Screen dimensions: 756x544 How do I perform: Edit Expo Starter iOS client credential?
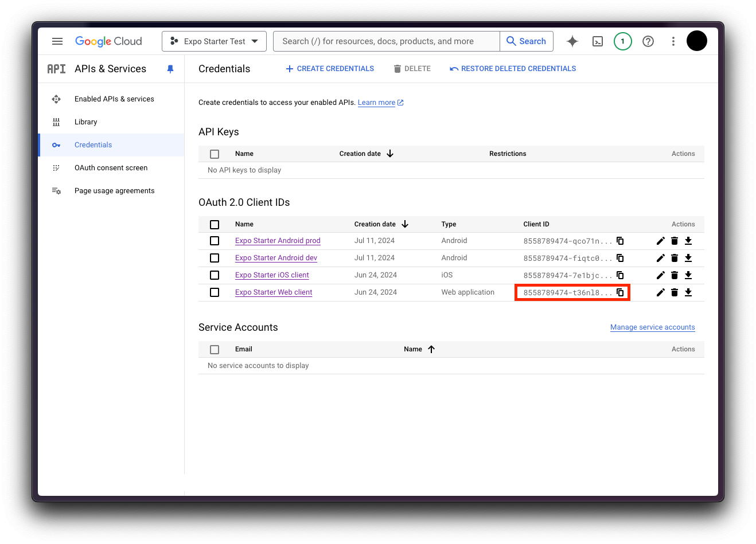point(661,275)
